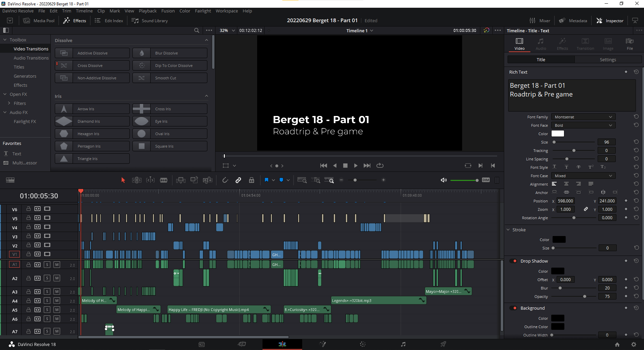
Task: Lock video track V6
Action: (x=29, y=209)
